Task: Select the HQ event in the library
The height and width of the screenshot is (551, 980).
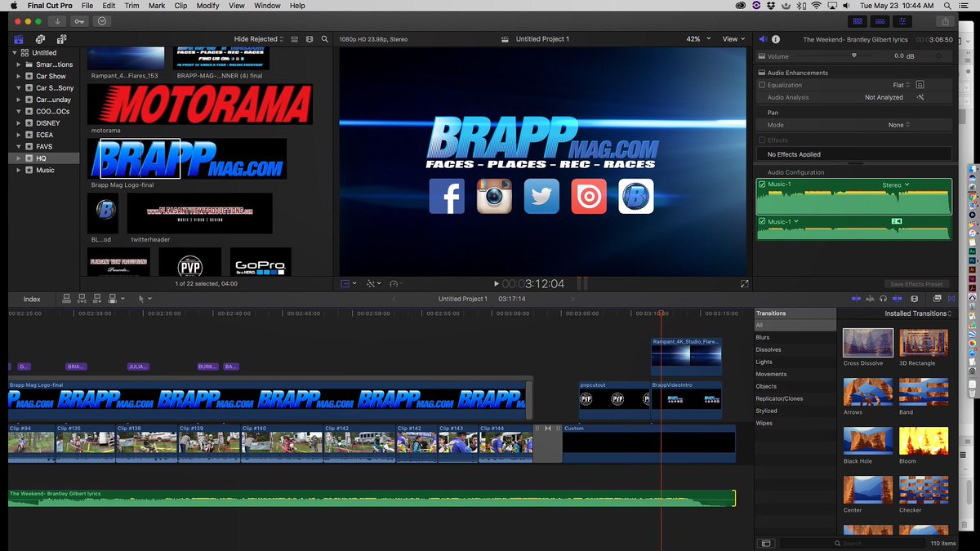Action: click(46, 158)
